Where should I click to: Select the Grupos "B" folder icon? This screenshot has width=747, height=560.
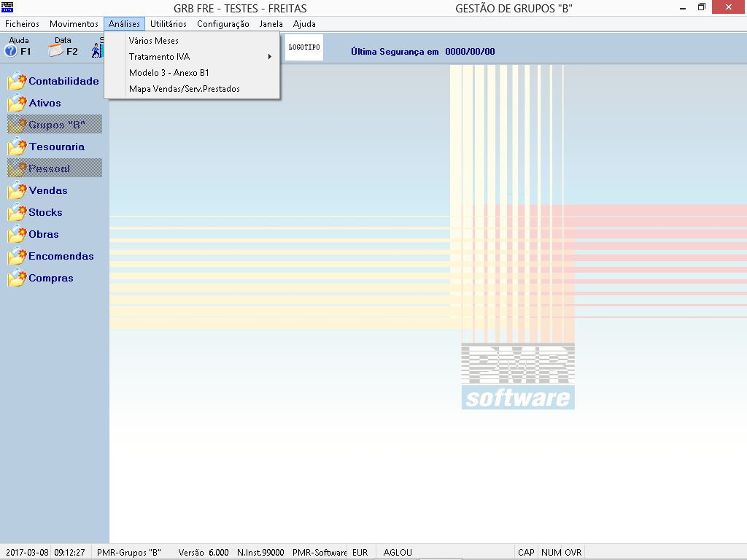pos(18,125)
